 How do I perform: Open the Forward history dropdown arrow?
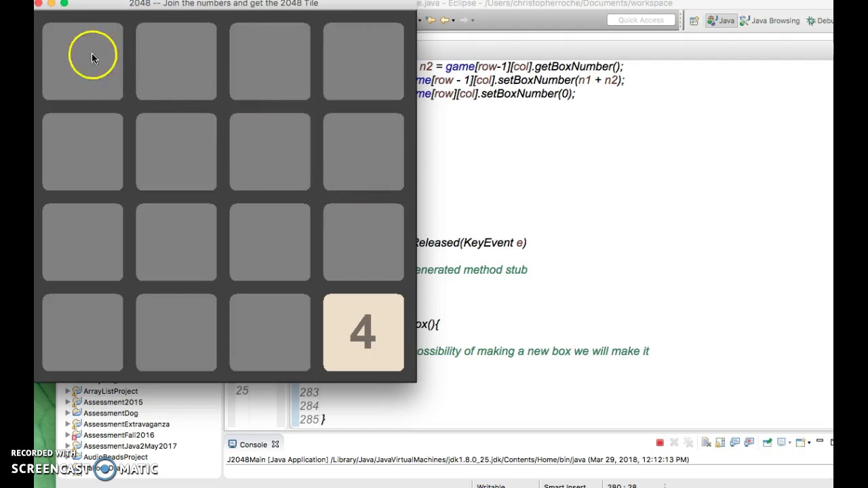(473, 20)
